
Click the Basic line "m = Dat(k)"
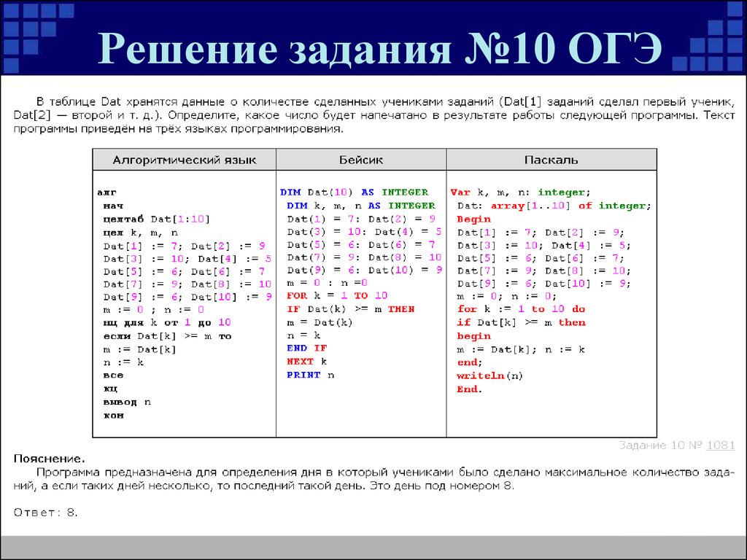click(320, 322)
